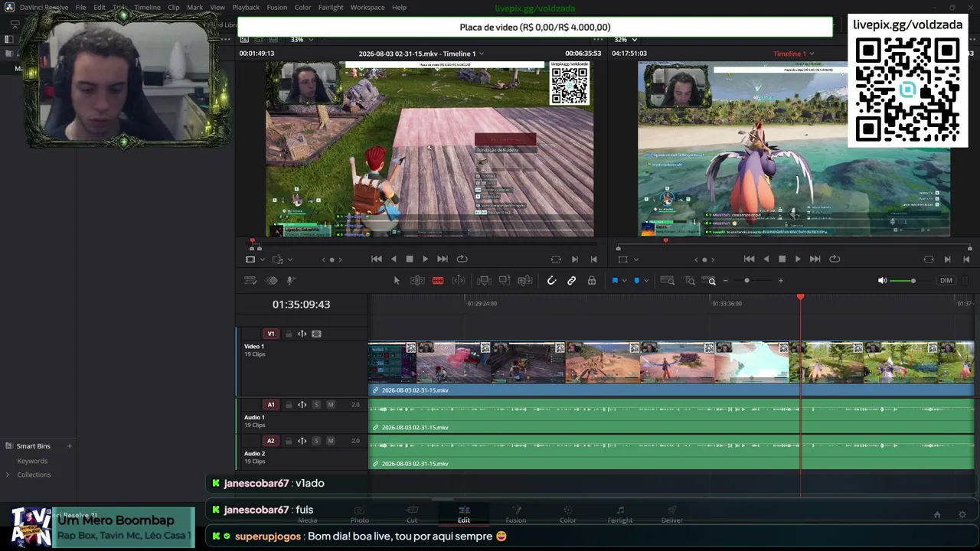Image resolution: width=980 pixels, height=551 pixels.
Task: Open the Workspace menu
Action: (367, 8)
